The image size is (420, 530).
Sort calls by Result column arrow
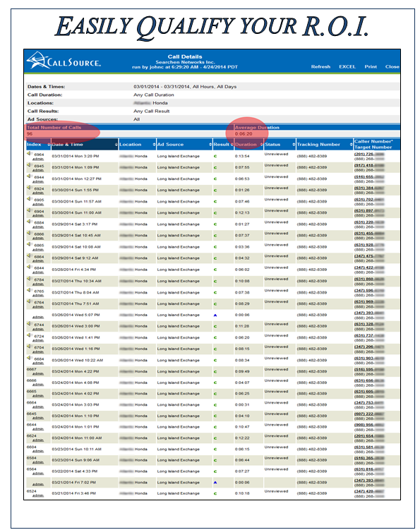pyautogui.click(x=232, y=145)
